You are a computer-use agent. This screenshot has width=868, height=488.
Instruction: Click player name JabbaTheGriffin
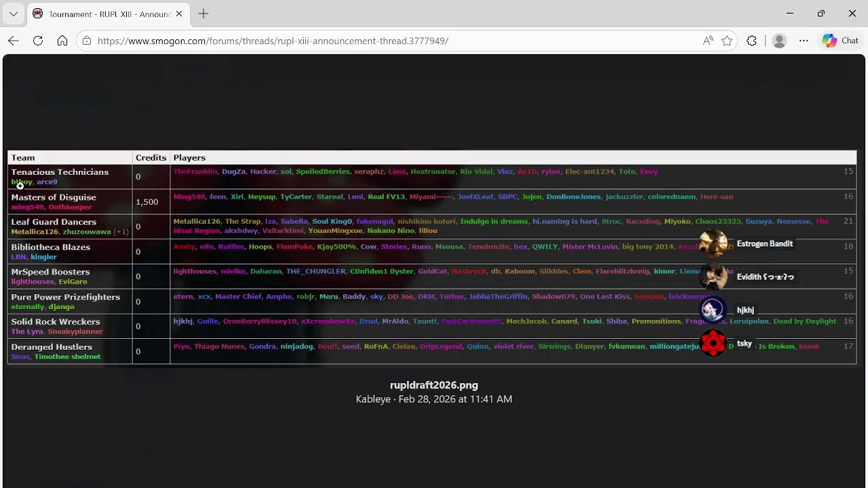point(498,296)
